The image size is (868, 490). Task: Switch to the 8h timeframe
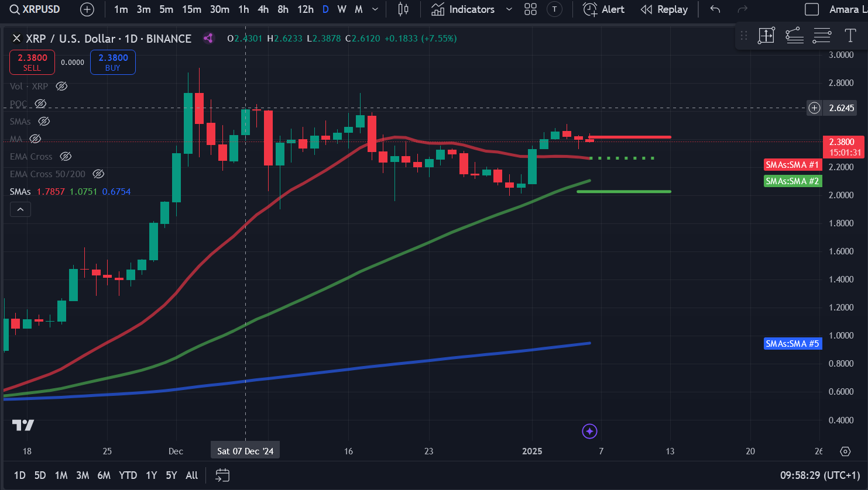click(x=283, y=9)
